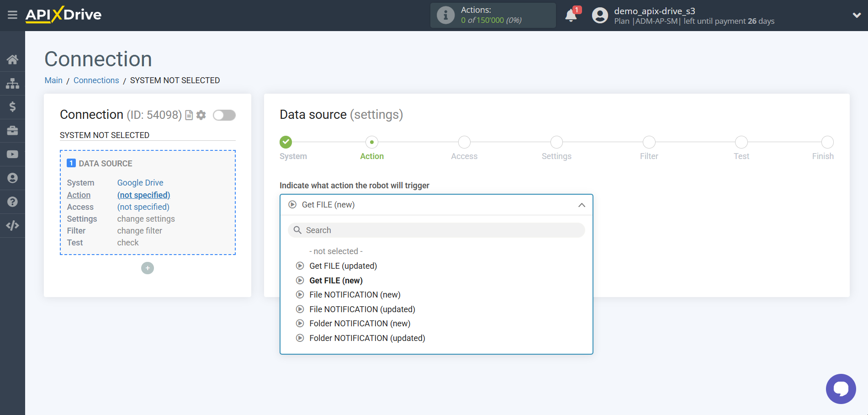Click change filter text
The image size is (868, 415).
139,231
